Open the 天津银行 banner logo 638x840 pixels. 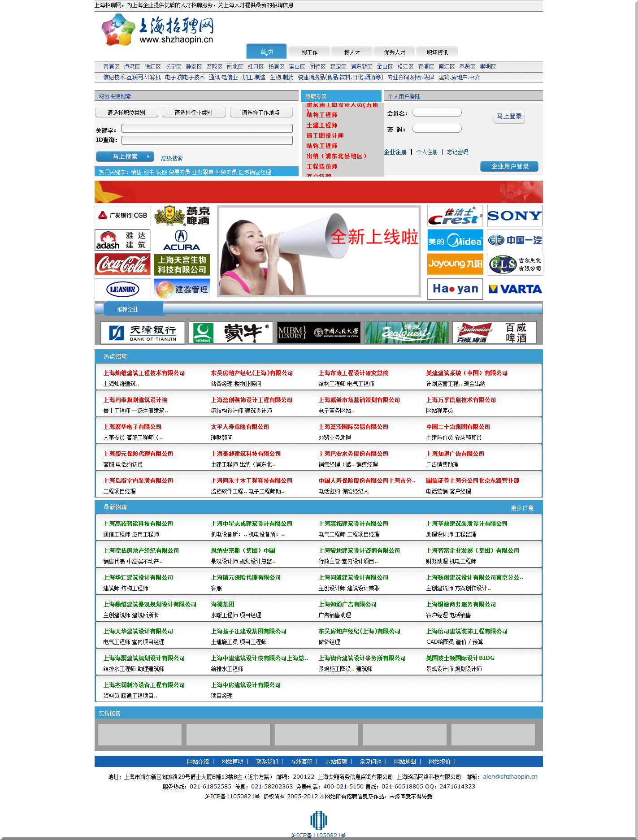tap(143, 333)
